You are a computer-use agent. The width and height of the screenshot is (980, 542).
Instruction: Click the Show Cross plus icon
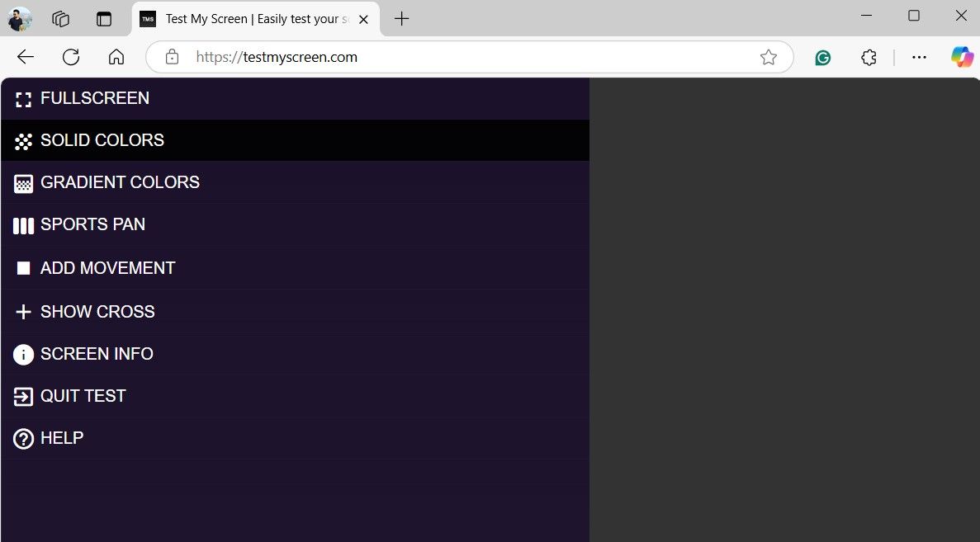pyautogui.click(x=23, y=312)
